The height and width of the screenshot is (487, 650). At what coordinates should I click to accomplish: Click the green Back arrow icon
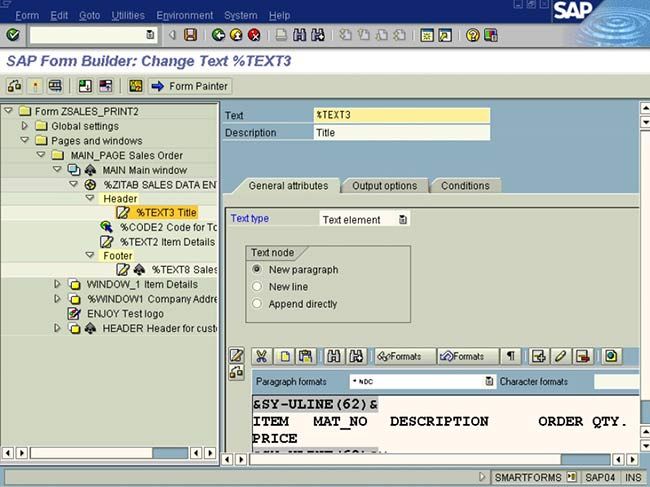coord(218,35)
